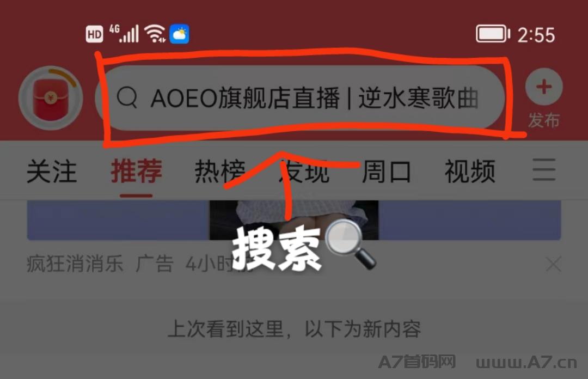Screen dimensions: 588x379
Task: Switch to the 发现 tab
Action: [304, 171]
